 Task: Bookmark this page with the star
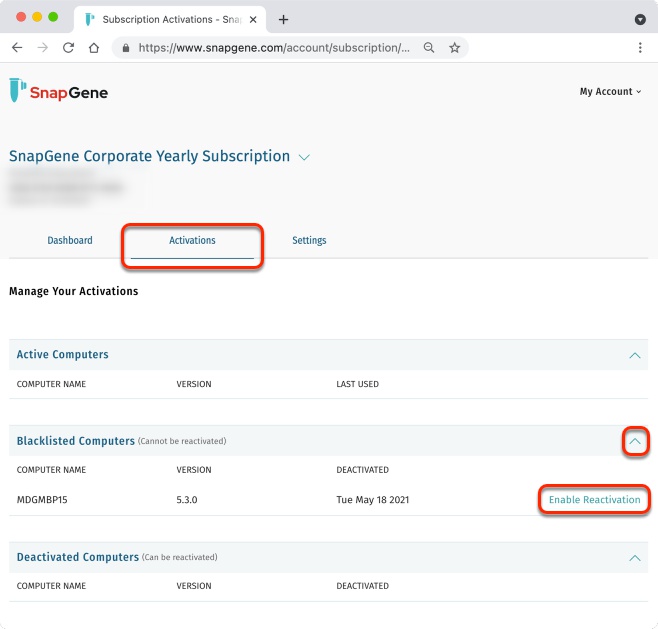(454, 47)
